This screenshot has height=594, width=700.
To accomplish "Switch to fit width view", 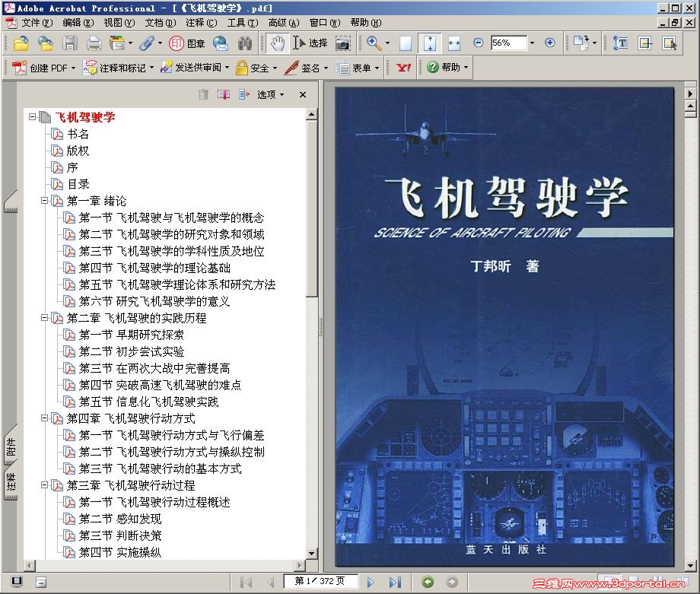I will coord(454,43).
